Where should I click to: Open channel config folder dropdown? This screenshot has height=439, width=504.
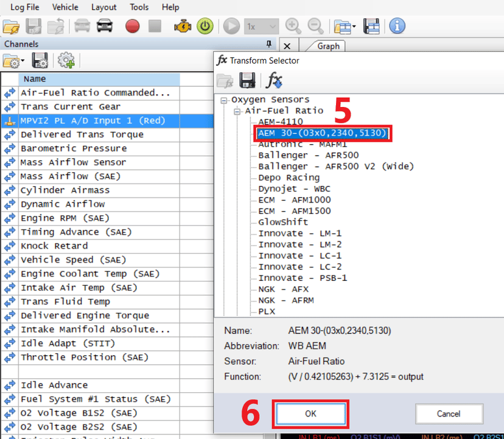(13, 61)
